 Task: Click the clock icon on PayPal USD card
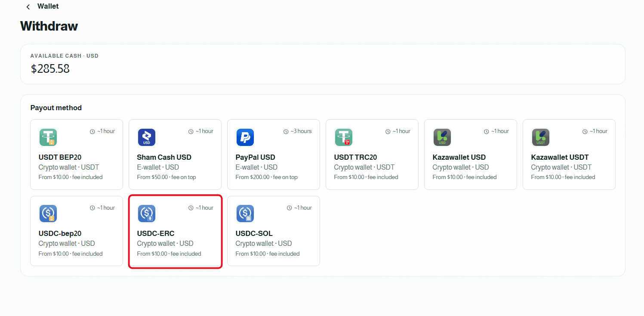coord(286,131)
